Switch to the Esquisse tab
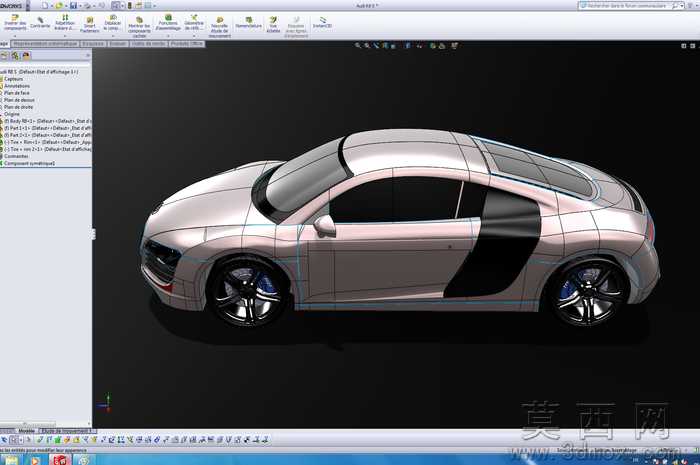Image resolution: width=700 pixels, height=465 pixels. tap(93, 44)
